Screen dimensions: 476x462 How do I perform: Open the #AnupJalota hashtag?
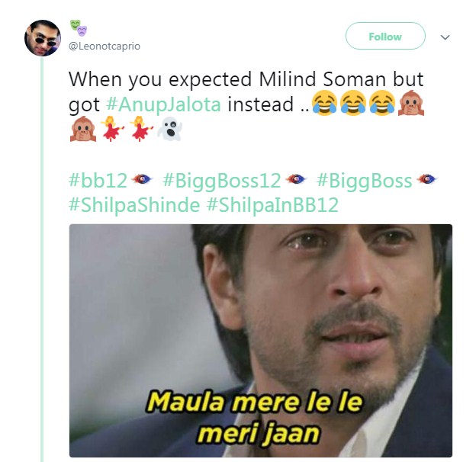pyautogui.click(x=163, y=104)
